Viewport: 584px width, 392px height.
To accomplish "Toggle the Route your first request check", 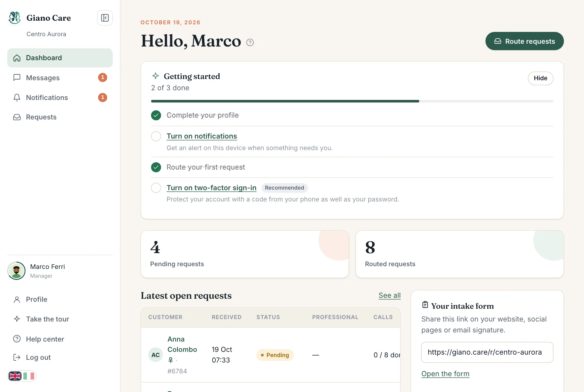I will click(x=156, y=167).
